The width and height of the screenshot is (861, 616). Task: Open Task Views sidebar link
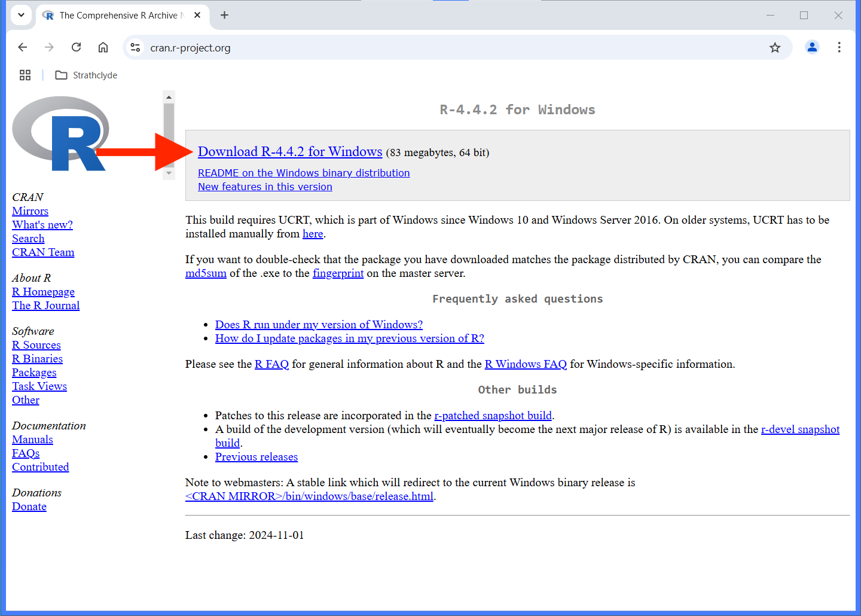39,386
